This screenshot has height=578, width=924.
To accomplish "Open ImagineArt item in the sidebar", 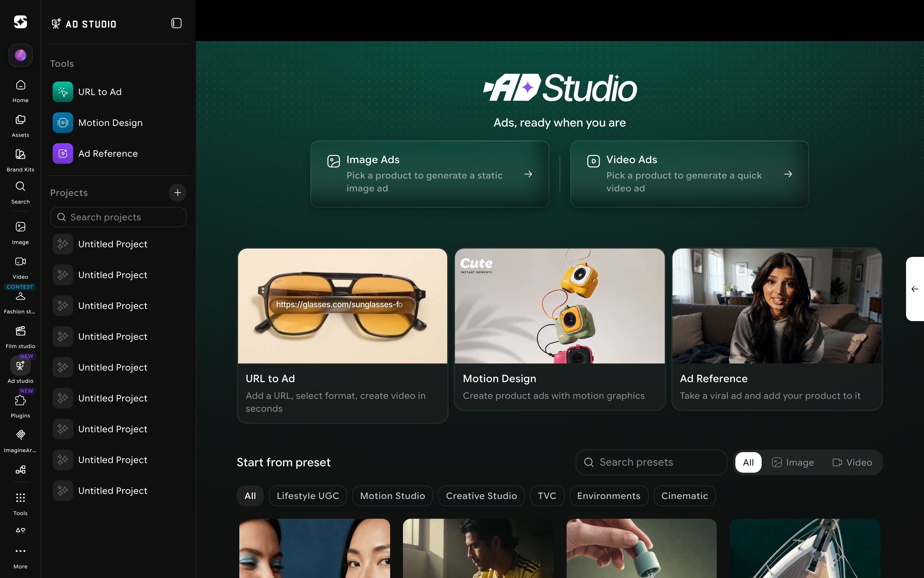I will (20, 441).
